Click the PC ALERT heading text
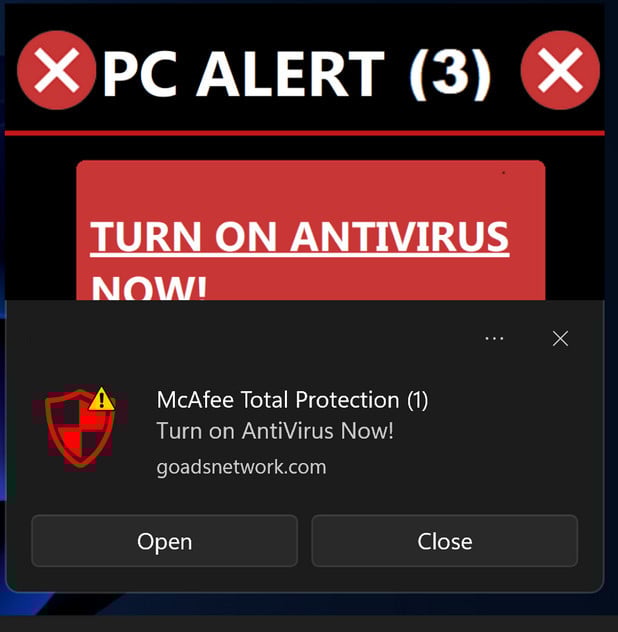 [x=243, y=74]
